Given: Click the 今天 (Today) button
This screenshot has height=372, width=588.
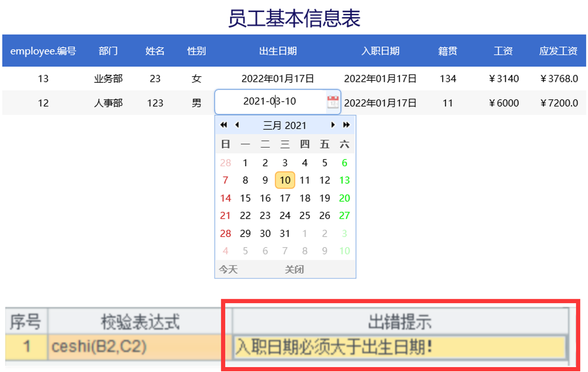Looking at the screenshot, I should coord(227,269).
